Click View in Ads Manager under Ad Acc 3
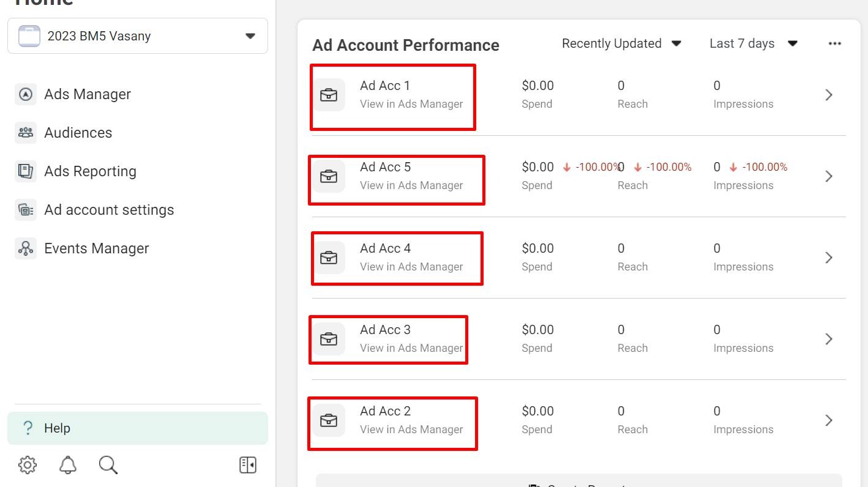This screenshot has height=487, width=868. [411, 348]
